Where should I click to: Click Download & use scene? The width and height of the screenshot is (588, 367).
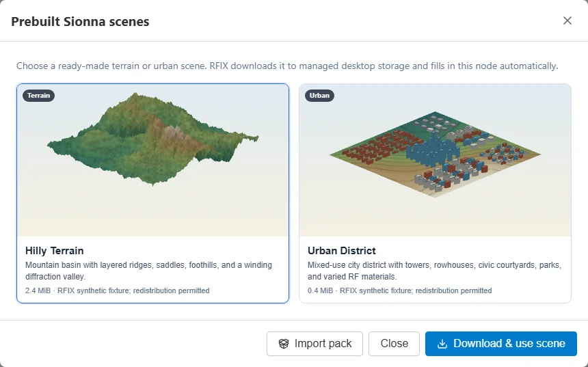[500, 343]
